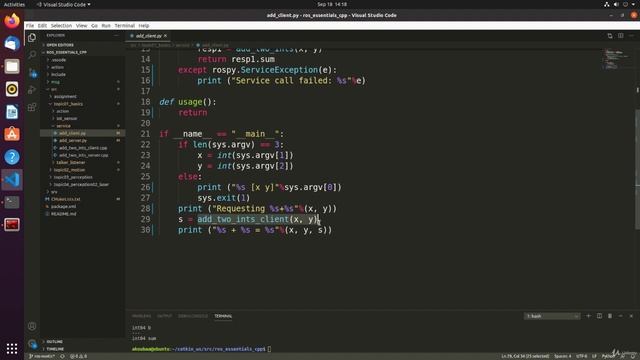This screenshot has width=640, height=360.
Task: Open editor More Actions ellipsis
Action: [x=631, y=36]
